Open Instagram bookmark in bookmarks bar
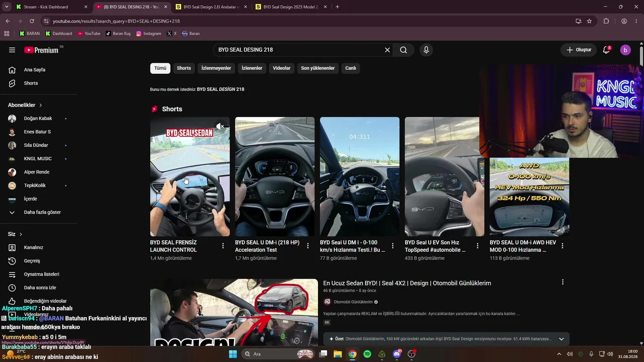 pos(149,34)
